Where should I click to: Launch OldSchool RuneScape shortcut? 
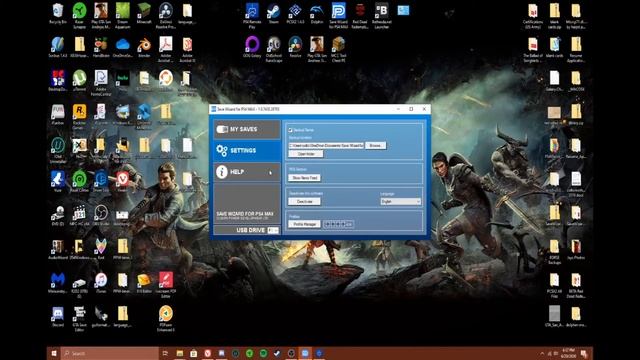pyautogui.click(x=273, y=49)
